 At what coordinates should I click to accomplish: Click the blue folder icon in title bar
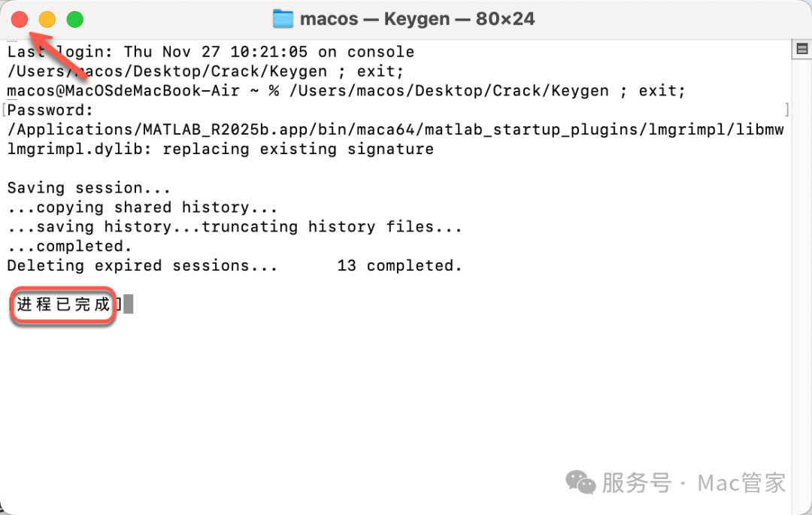click(283, 19)
